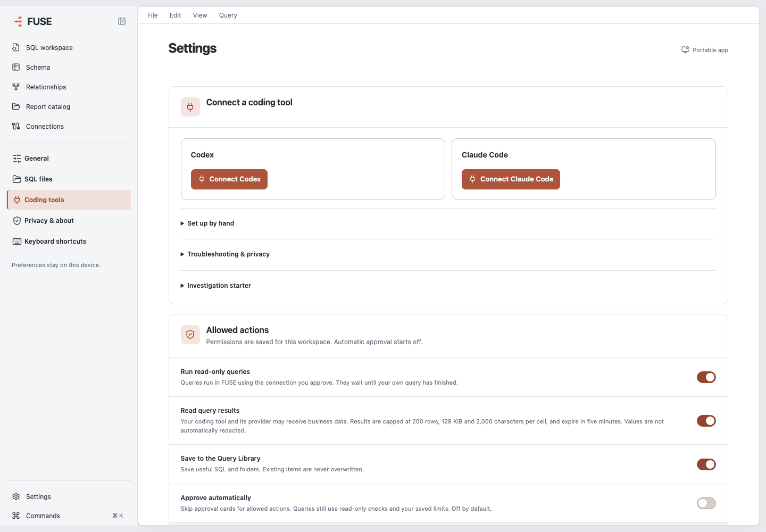Click the Privacy & about shield icon
Image resolution: width=766 pixels, height=532 pixels.
coord(17,221)
